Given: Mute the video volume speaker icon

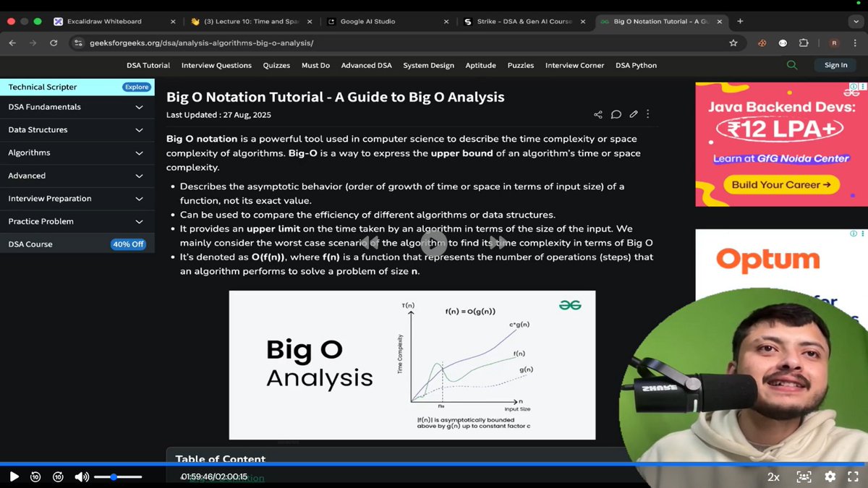Looking at the screenshot, I should [x=82, y=476].
